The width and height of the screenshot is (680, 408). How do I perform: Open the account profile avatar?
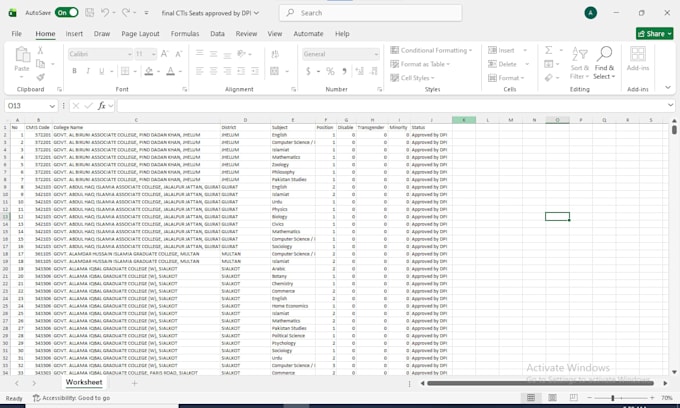[590, 13]
